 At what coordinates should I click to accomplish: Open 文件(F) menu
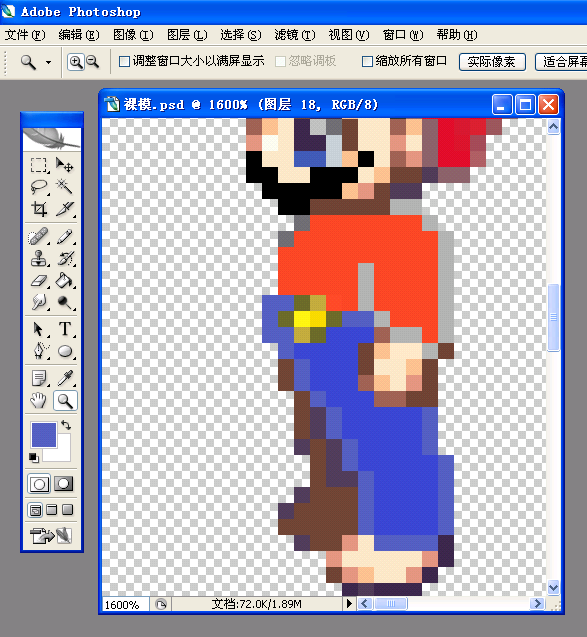[x=25, y=35]
